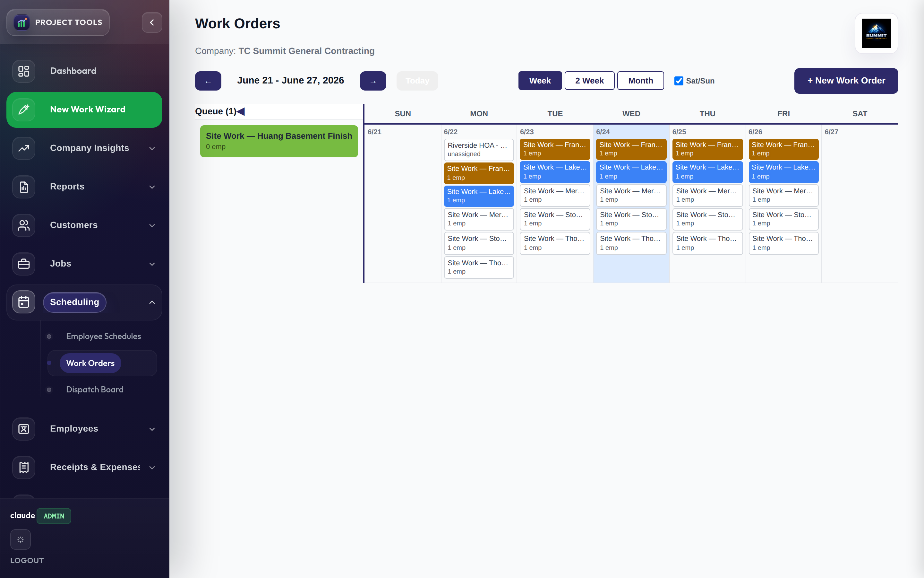Open the Dashboard menu item

(x=84, y=71)
